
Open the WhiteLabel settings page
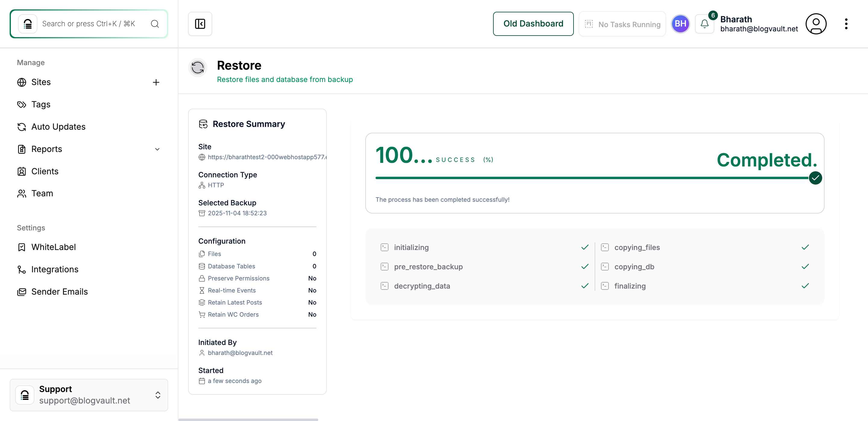pyautogui.click(x=54, y=247)
